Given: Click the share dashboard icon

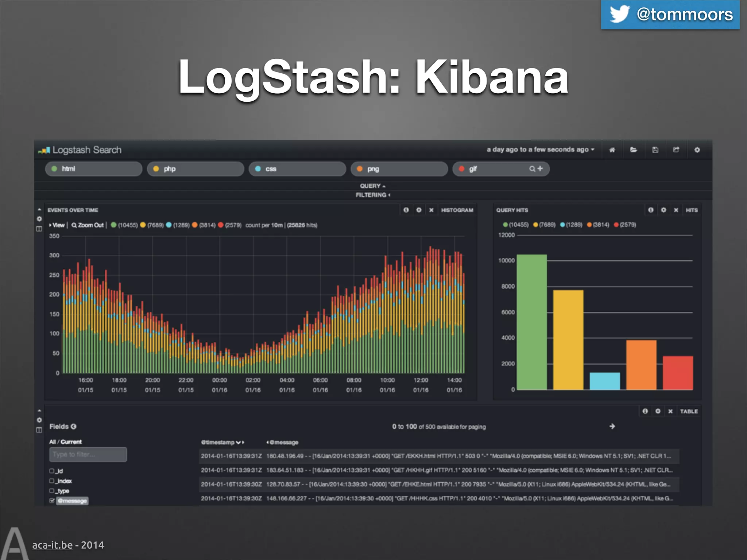Looking at the screenshot, I should click(676, 150).
